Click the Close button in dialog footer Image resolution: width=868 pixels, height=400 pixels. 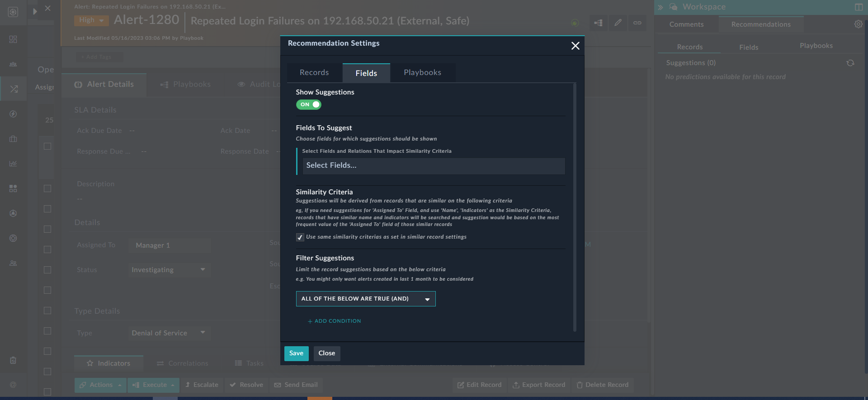(327, 353)
